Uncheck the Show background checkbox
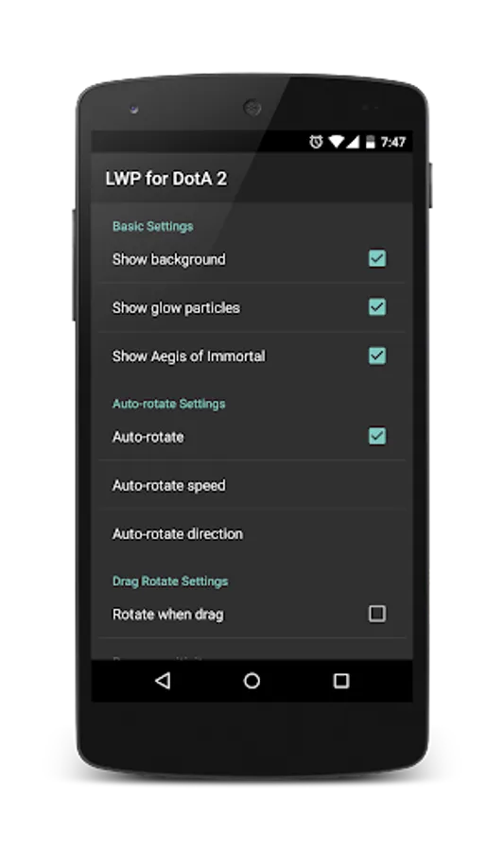504x851 pixels. pyautogui.click(x=377, y=258)
